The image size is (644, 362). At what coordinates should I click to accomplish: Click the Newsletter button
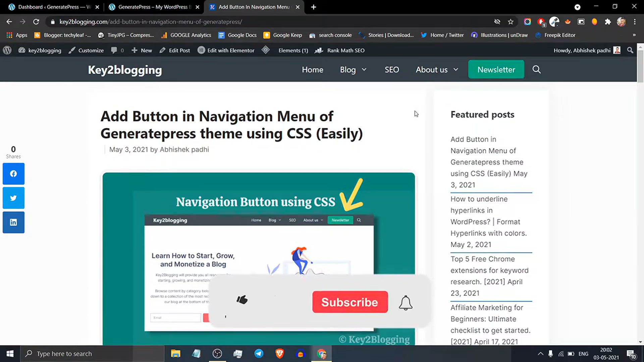coord(496,69)
